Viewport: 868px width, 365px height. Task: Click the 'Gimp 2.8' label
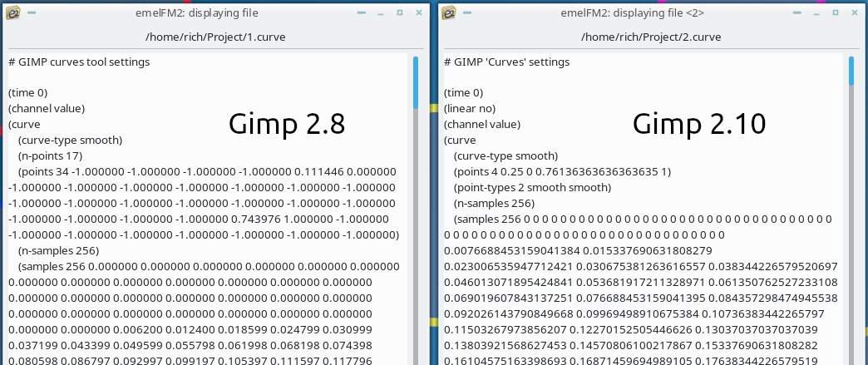pyautogui.click(x=287, y=124)
